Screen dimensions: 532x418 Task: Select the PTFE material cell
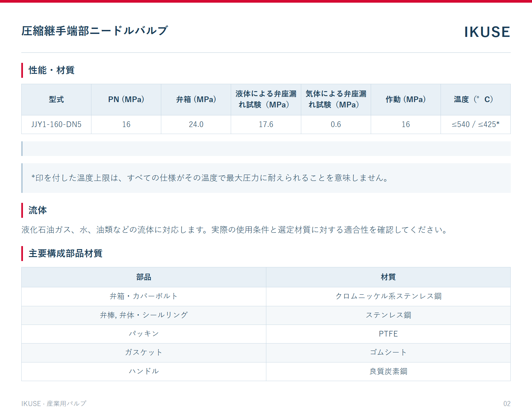(x=388, y=334)
